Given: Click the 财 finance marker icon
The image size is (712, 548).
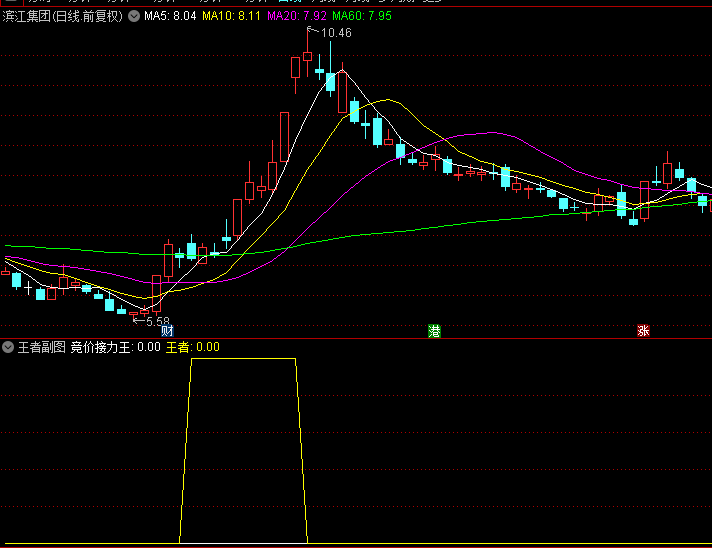Looking at the screenshot, I should 167,331.
